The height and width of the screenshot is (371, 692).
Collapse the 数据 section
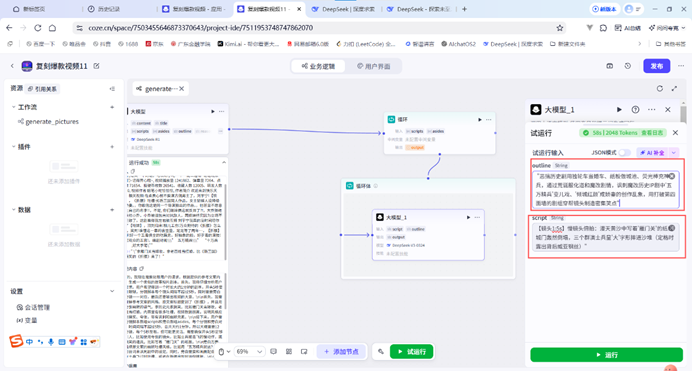[13, 210]
